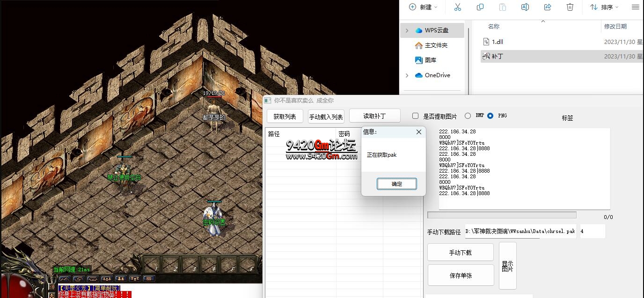Click the sixth game toolbar button
This screenshot has height=298, width=644.
tap(135, 279)
